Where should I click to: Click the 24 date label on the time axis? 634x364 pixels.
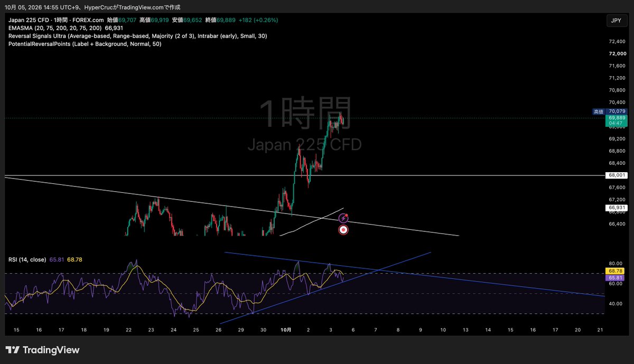[x=173, y=330]
